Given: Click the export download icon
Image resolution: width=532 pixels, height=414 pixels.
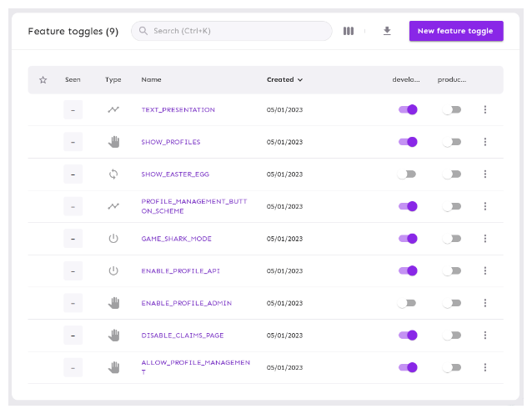Looking at the screenshot, I should click(387, 31).
